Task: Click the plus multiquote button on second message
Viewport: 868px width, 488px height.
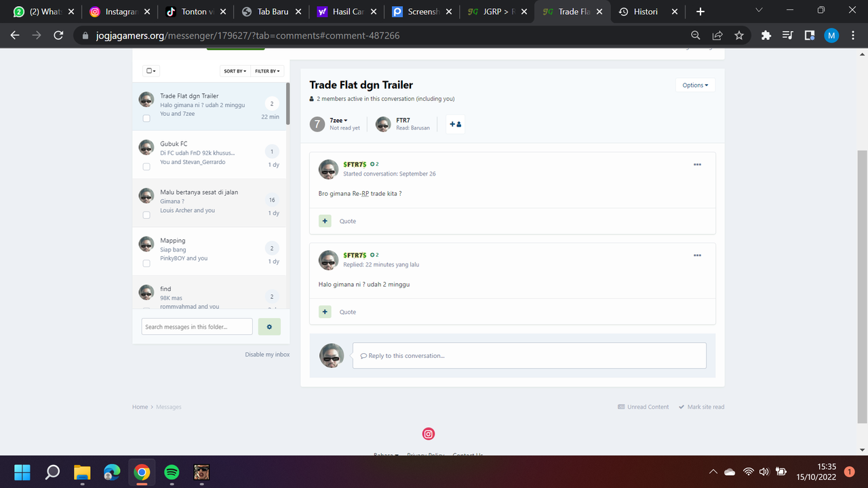Action: (x=325, y=312)
